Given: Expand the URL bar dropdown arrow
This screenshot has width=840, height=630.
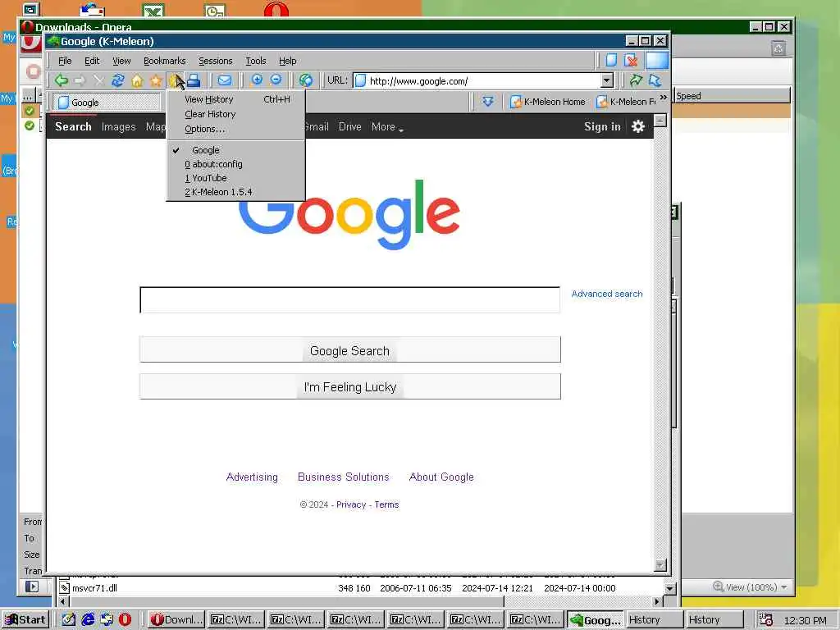Looking at the screenshot, I should coord(606,81).
